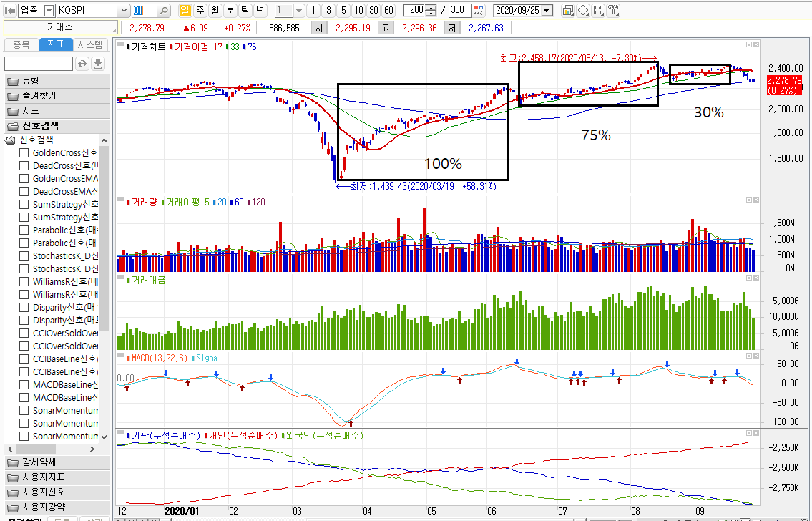The height and width of the screenshot is (521, 812).
Task: Enable DeadCrossEMA signal checkbox
Action: pyautogui.click(x=24, y=192)
